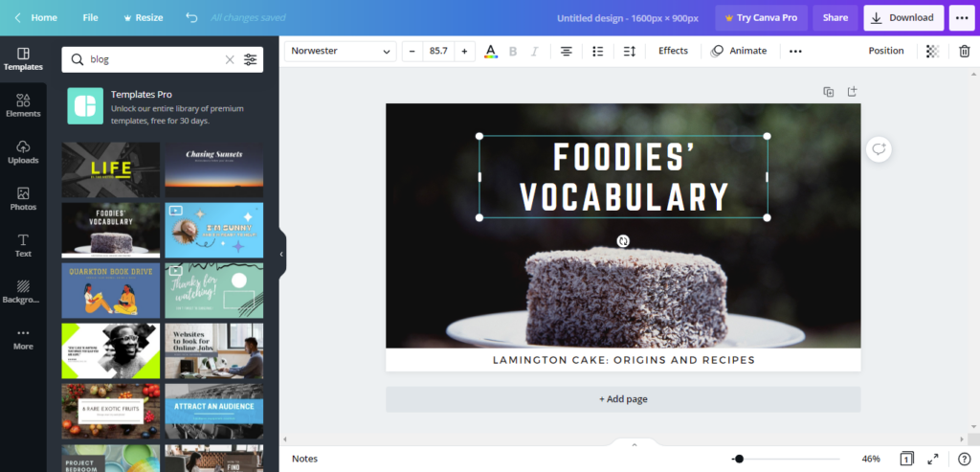Open the line spacing settings
Image resolution: width=980 pixels, height=472 pixels.
(629, 51)
